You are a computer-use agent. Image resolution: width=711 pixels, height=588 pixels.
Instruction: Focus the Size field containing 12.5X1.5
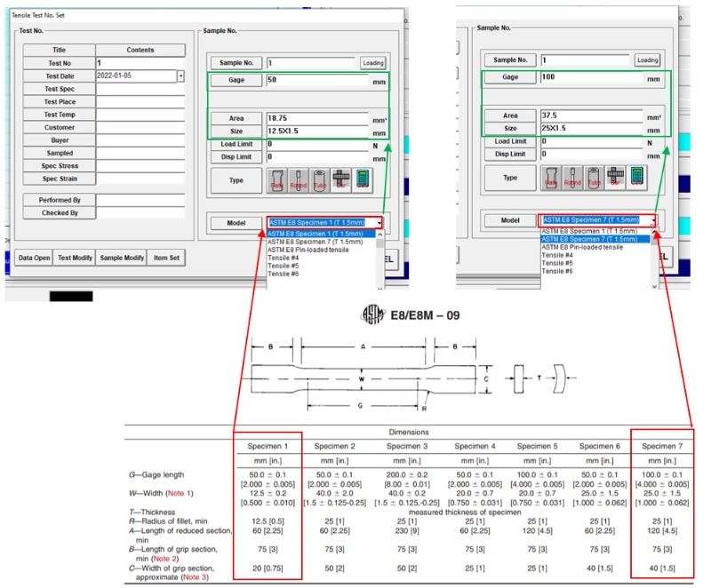pyautogui.click(x=317, y=131)
